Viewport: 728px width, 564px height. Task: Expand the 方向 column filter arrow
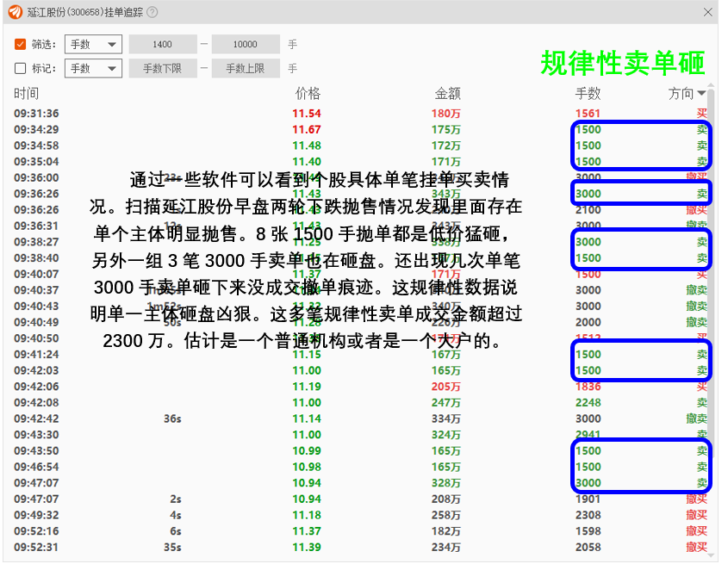point(701,94)
